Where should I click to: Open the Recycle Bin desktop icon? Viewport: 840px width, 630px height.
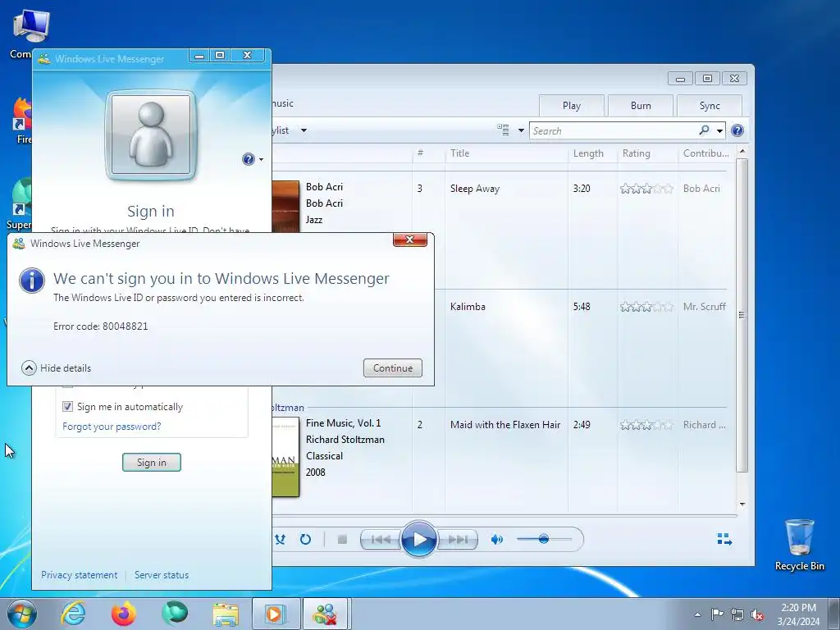point(799,545)
